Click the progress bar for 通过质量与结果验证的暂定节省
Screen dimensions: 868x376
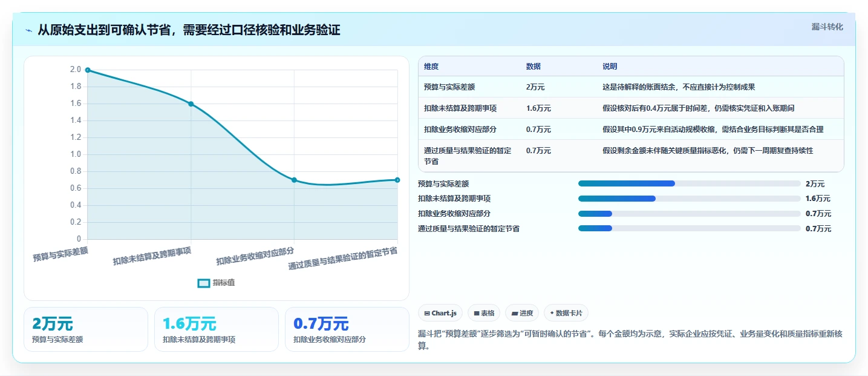(690, 229)
